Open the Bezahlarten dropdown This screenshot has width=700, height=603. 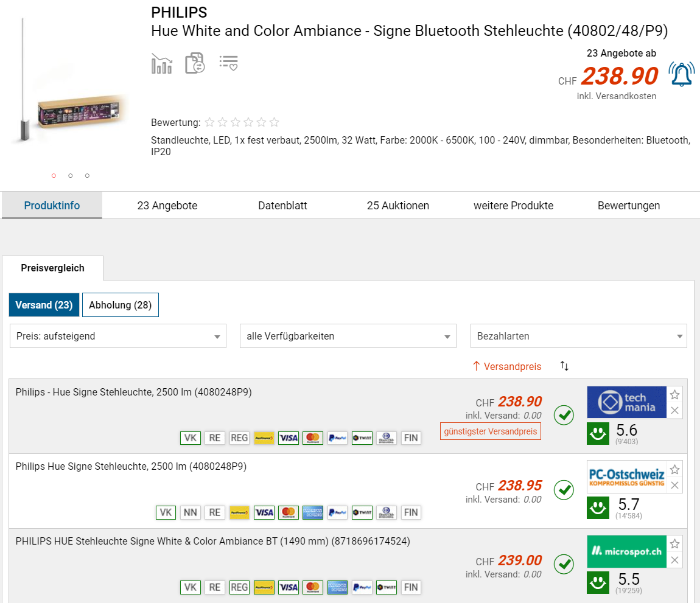578,336
